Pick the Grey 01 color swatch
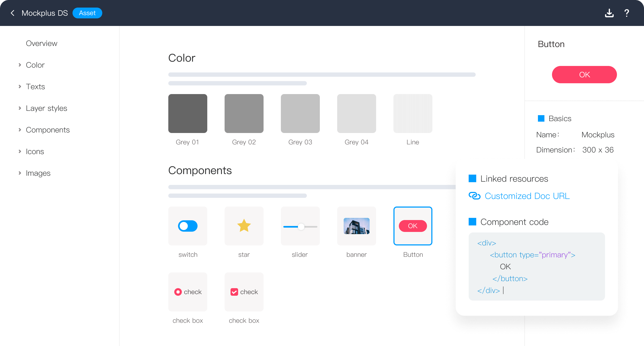Viewport: 644px width, 346px height. click(188, 114)
